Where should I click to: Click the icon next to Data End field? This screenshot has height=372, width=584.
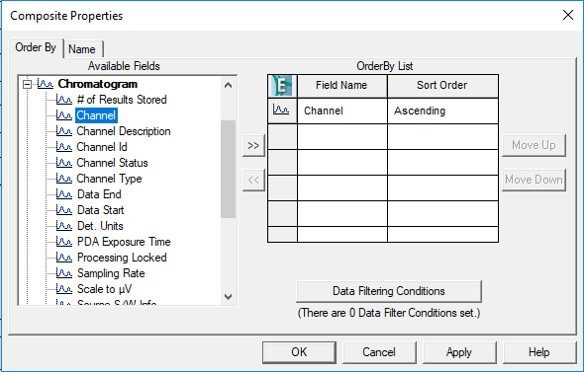(x=64, y=194)
